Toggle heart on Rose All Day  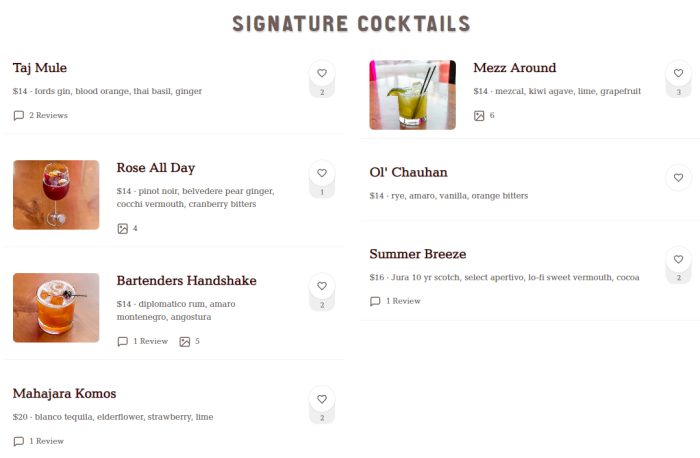(x=322, y=173)
